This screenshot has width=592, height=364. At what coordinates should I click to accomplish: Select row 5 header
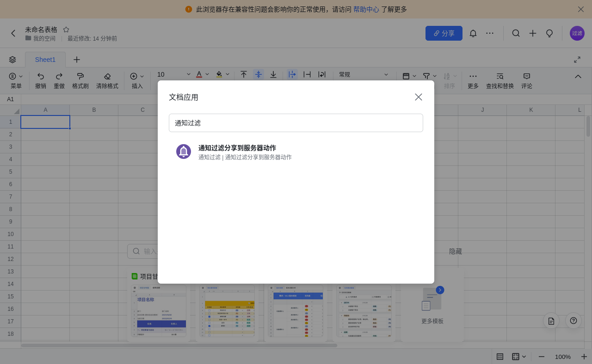point(10,172)
